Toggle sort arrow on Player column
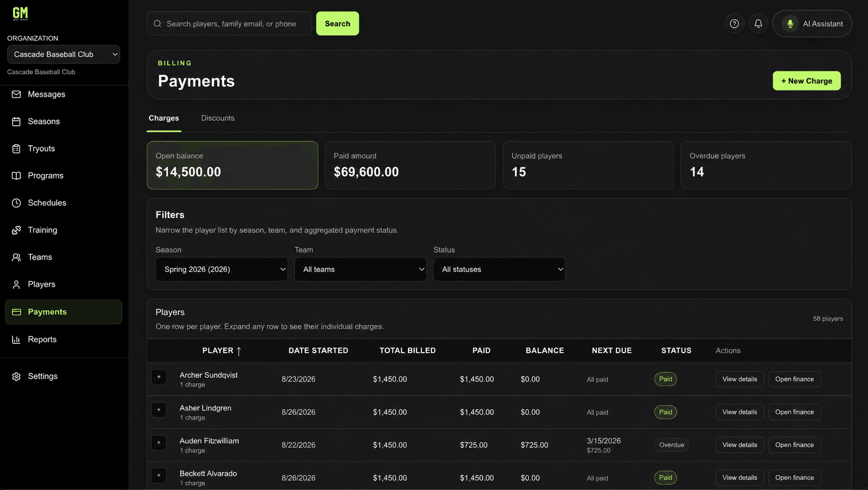 239,351
